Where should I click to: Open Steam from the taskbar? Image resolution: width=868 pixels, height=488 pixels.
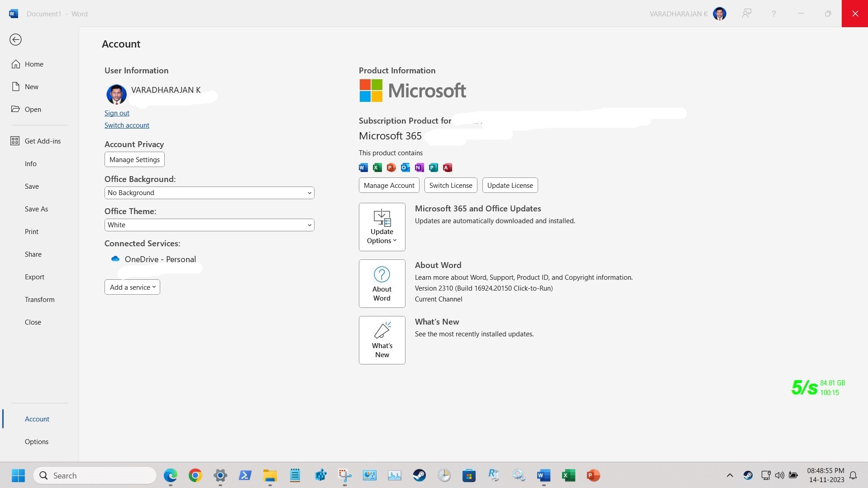point(420,476)
